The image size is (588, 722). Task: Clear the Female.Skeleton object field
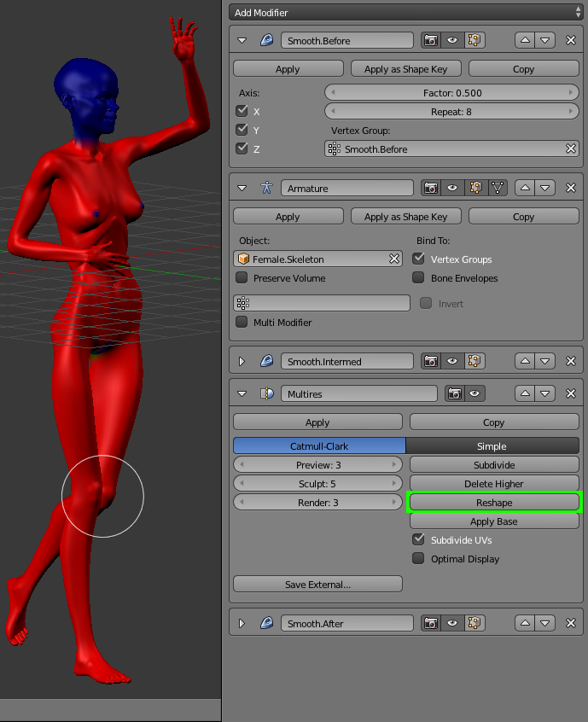tap(394, 259)
